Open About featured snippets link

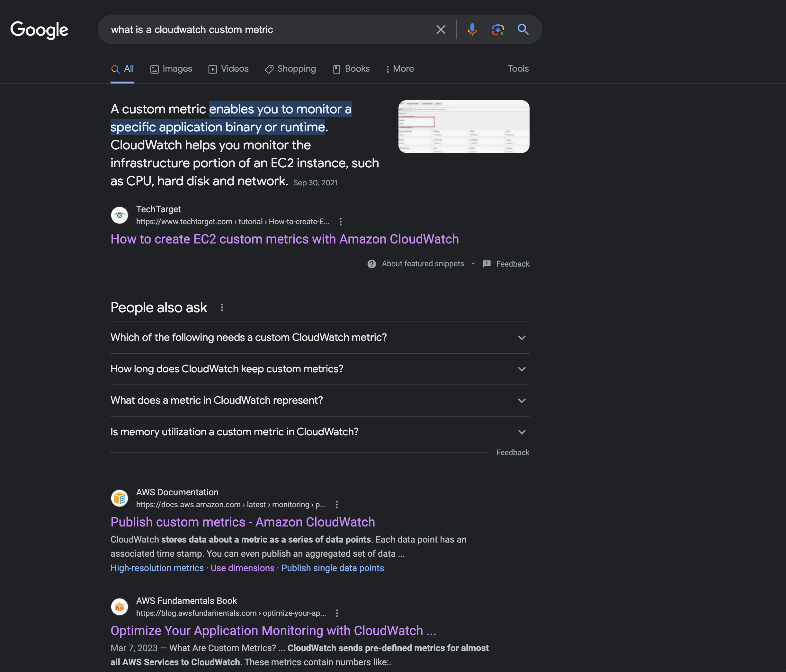[x=423, y=264]
